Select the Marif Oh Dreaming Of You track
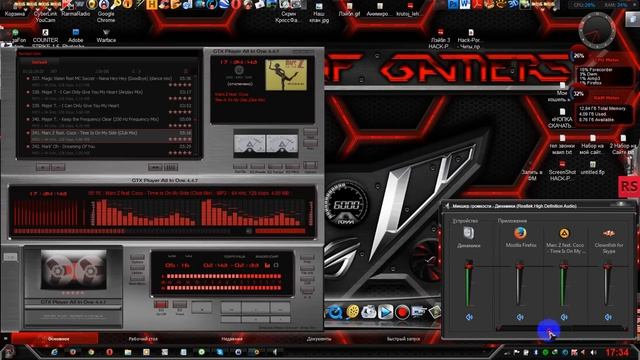The height and width of the screenshot is (360, 640). pos(110,149)
